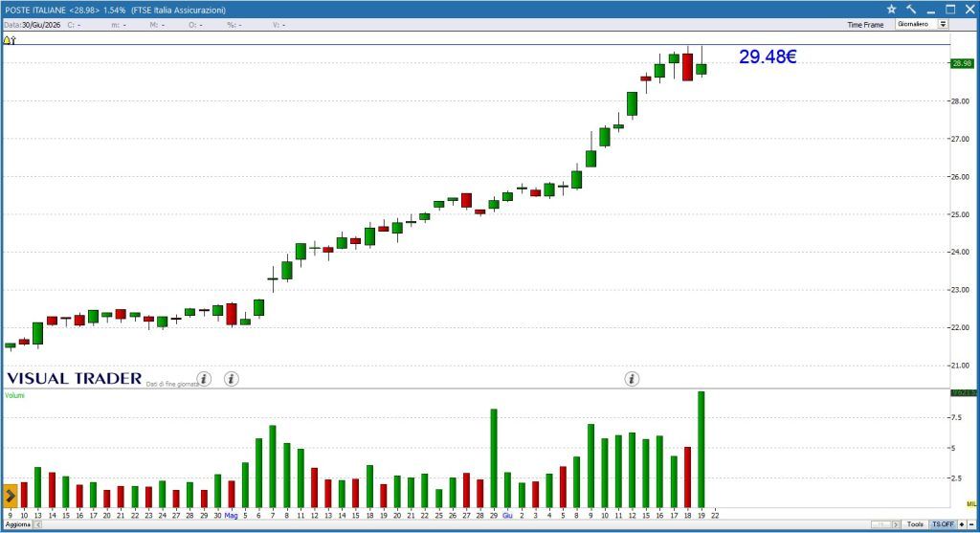
Task: Click the 30/Giu/2026 date value
Action: [x=41, y=25]
